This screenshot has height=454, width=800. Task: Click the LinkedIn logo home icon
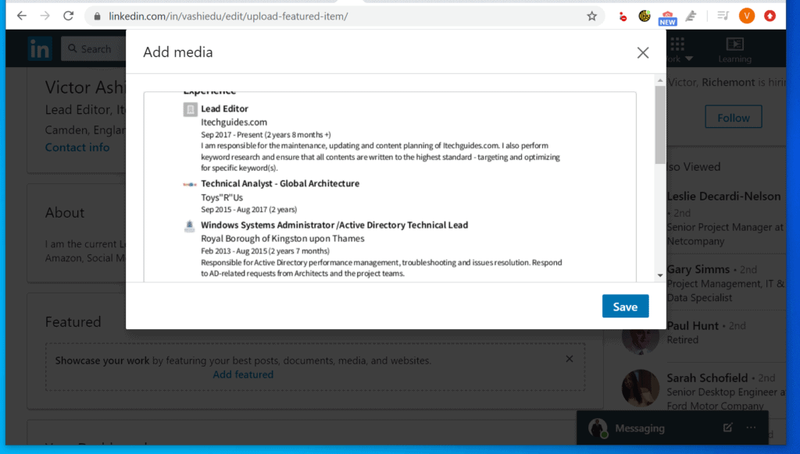pos(40,49)
